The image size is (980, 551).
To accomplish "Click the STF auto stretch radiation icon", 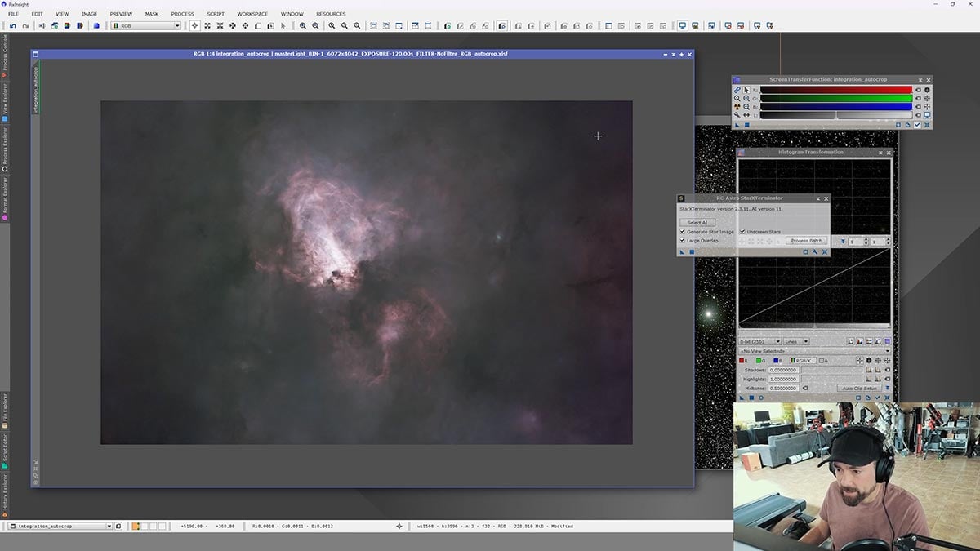I will pos(737,107).
